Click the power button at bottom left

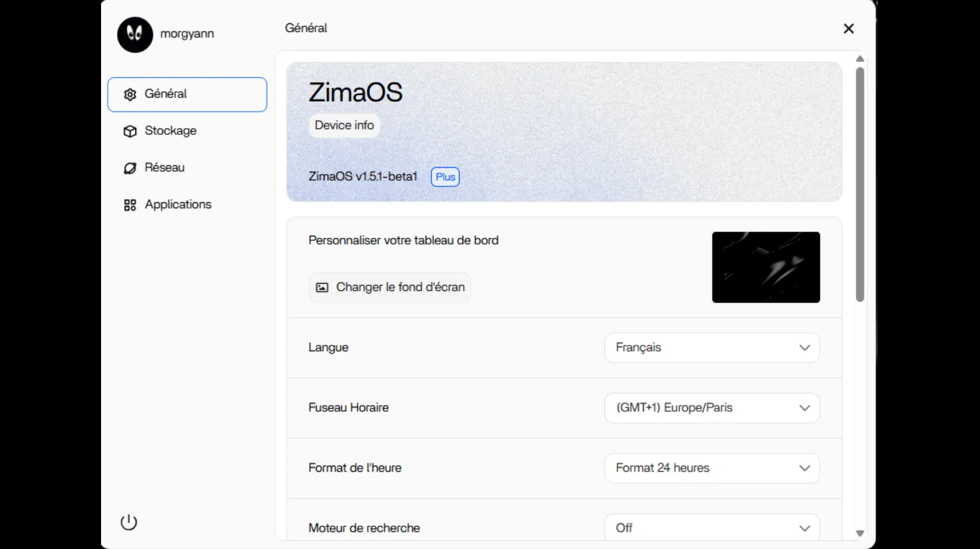(x=129, y=522)
